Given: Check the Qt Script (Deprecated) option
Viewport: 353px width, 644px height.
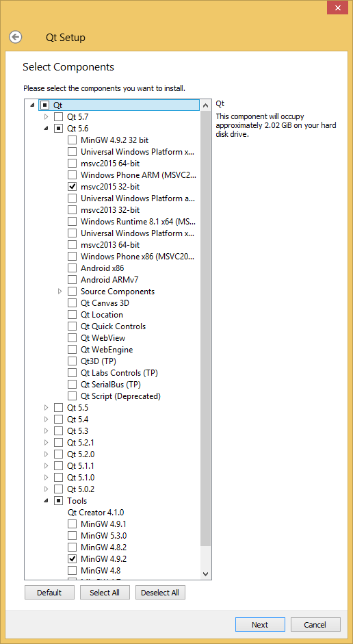Looking at the screenshot, I should pyautogui.click(x=73, y=396).
